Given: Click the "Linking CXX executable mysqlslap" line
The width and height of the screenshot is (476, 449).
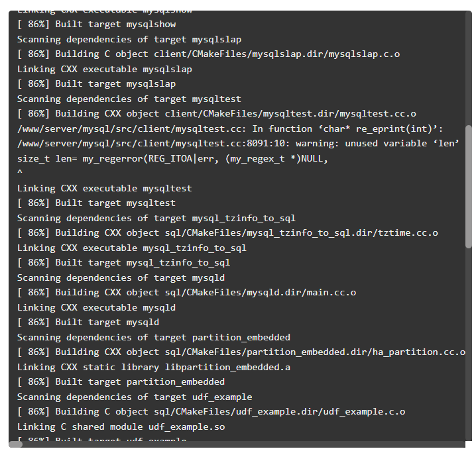Looking at the screenshot, I should 105,69.
